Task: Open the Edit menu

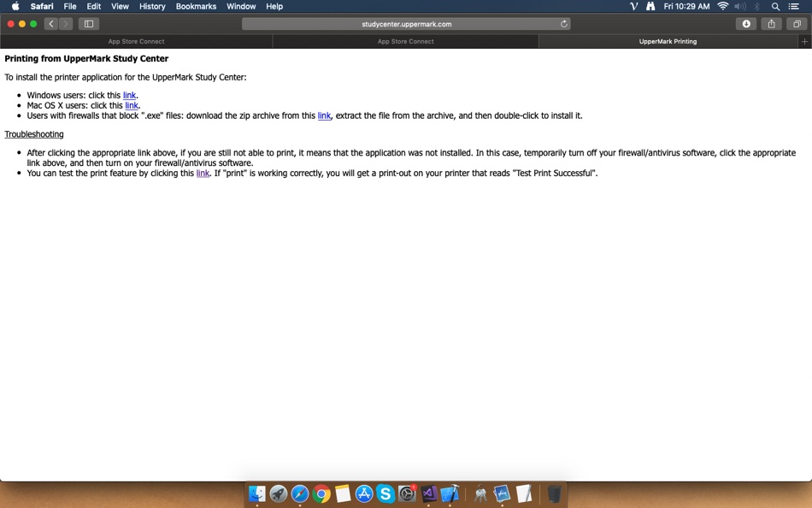Action: [94, 6]
